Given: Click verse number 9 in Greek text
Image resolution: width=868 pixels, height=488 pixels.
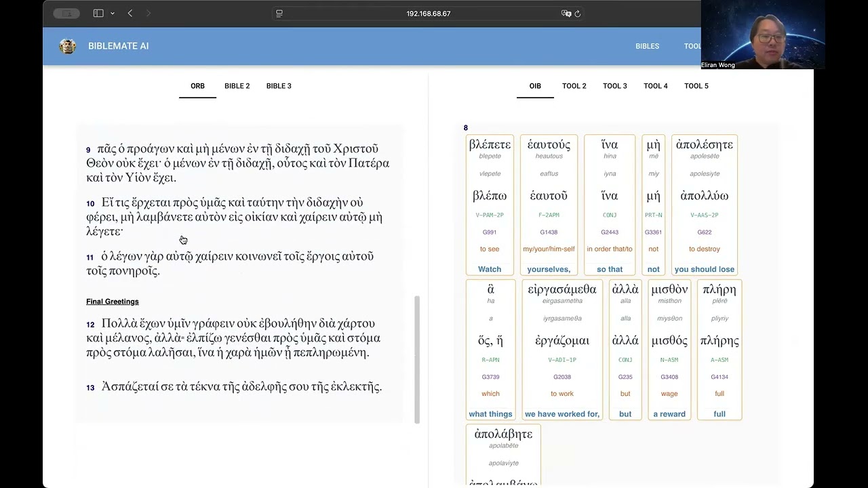Looking at the screenshot, I should point(88,150).
